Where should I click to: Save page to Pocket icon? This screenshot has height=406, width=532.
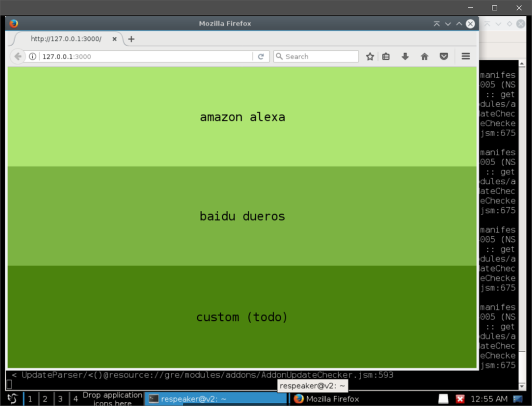[x=444, y=56]
